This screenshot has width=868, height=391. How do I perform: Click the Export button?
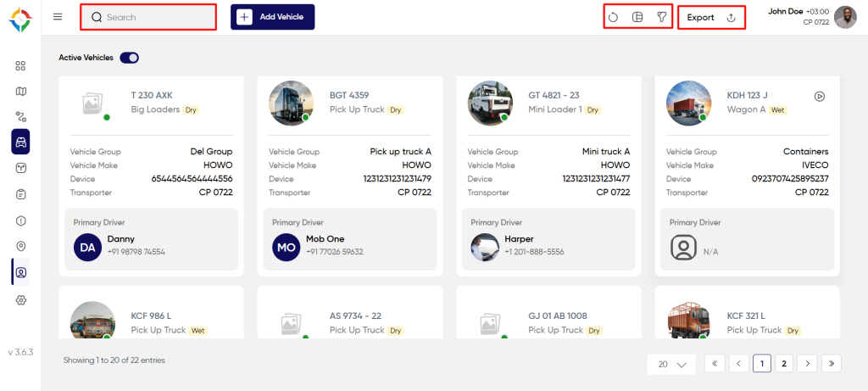711,17
